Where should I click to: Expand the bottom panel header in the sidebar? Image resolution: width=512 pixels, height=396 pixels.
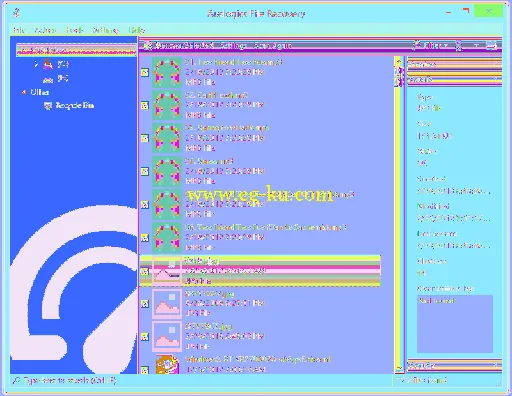(454, 366)
